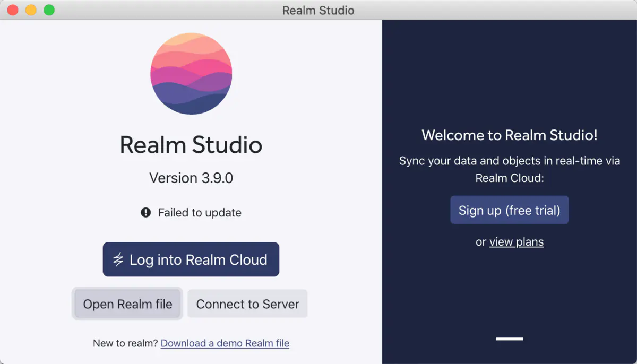This screenshot has width=637, height=364.
Task: Minimize the window with yellow button
Action: tap(31, 10)
